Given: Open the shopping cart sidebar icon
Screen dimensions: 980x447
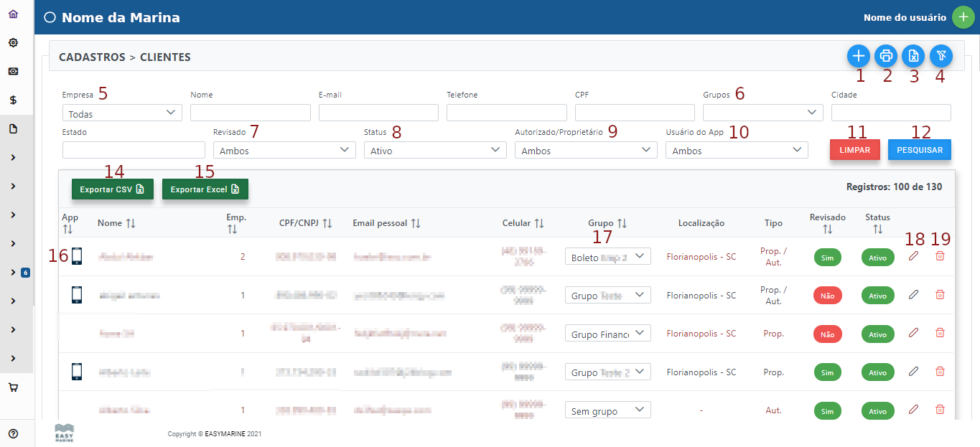Looking at the screenshot, I should 13,387.
